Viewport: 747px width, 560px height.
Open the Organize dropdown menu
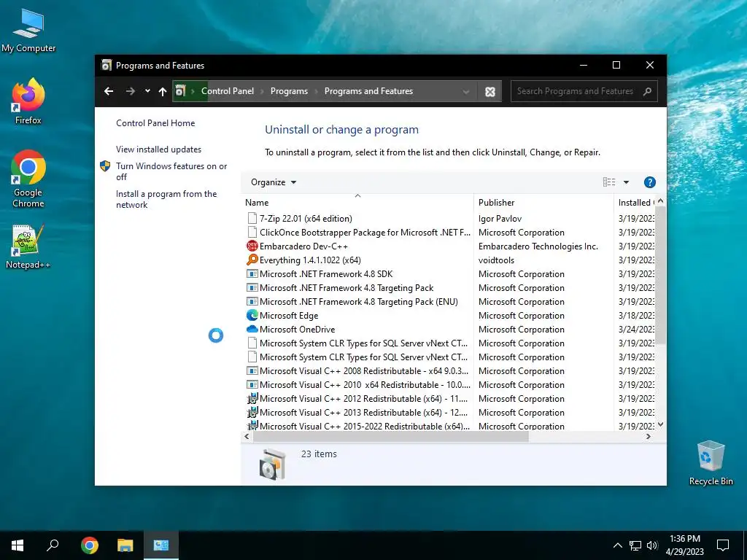click(274, 182)
